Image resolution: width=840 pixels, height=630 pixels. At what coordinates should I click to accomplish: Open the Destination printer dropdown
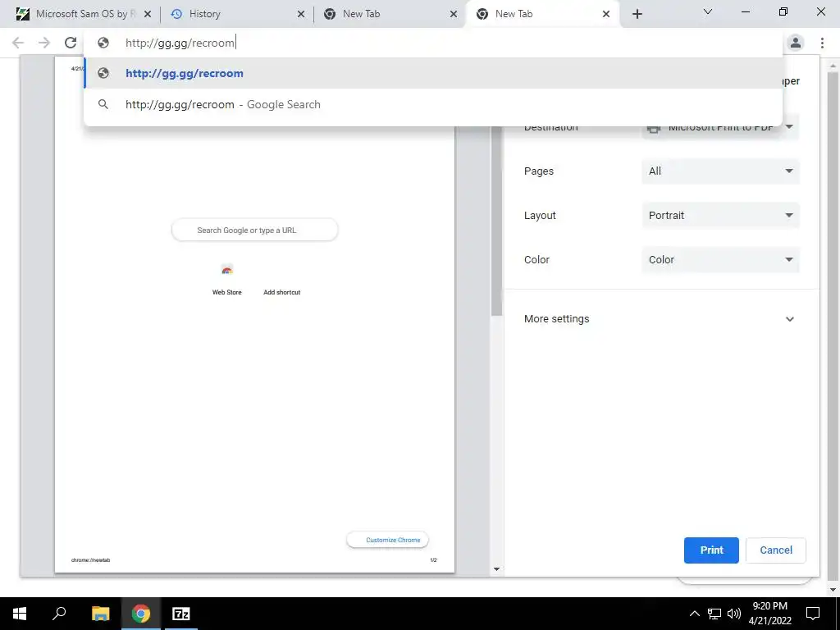coord(720,127)
